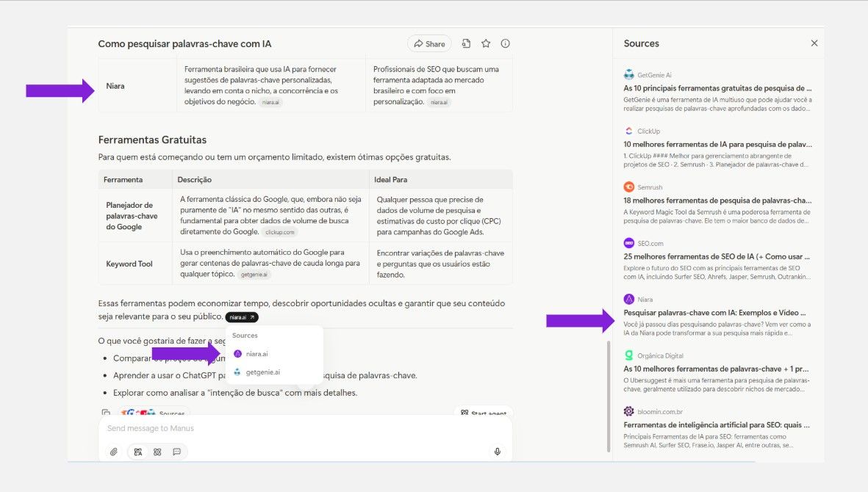Close the Sources panel
The image size is (868, 492).
(x=814, y=43)
